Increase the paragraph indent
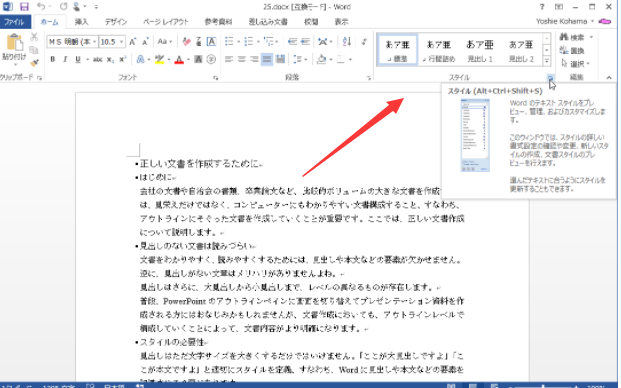This screenshot has width=621, height=388. tap(305, 42)
